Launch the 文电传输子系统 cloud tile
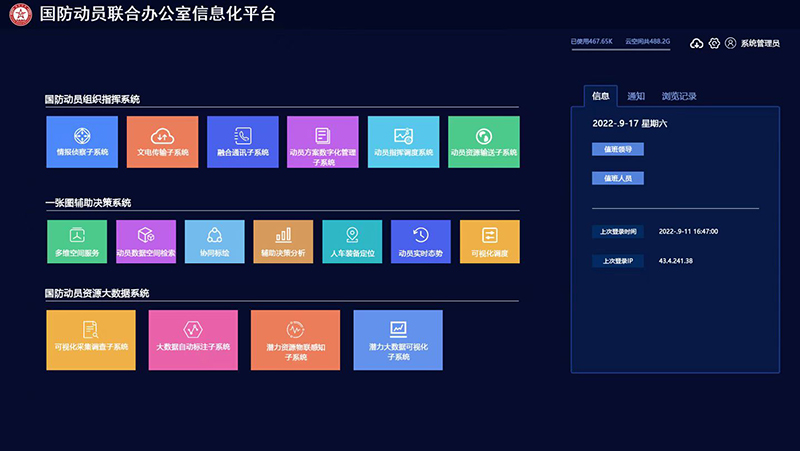 click(162, 141)
